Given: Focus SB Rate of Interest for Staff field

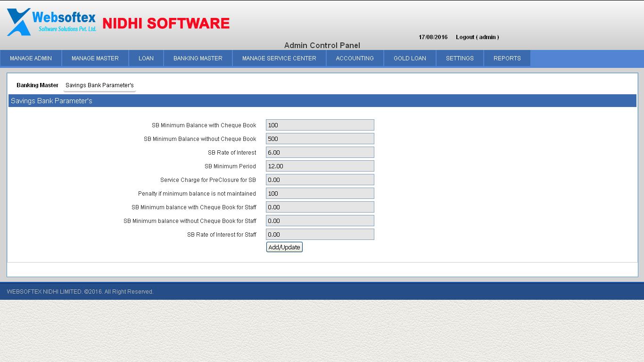Looking at the screenshot, I should [x=320, y=234].
